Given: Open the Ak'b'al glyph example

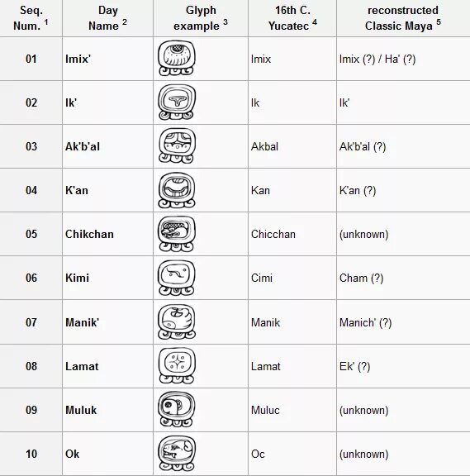Looking at the screenshot, I should click(177, 146).
